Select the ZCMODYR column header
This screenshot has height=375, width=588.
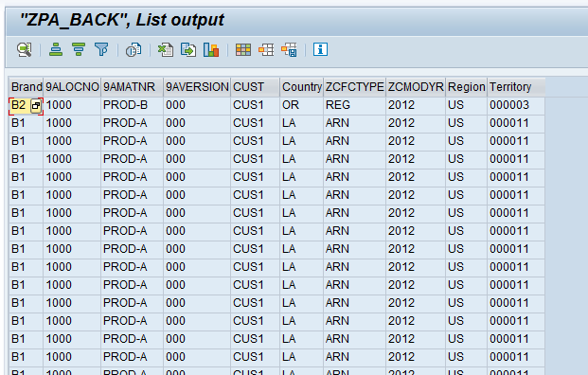[x=416, y=87]
